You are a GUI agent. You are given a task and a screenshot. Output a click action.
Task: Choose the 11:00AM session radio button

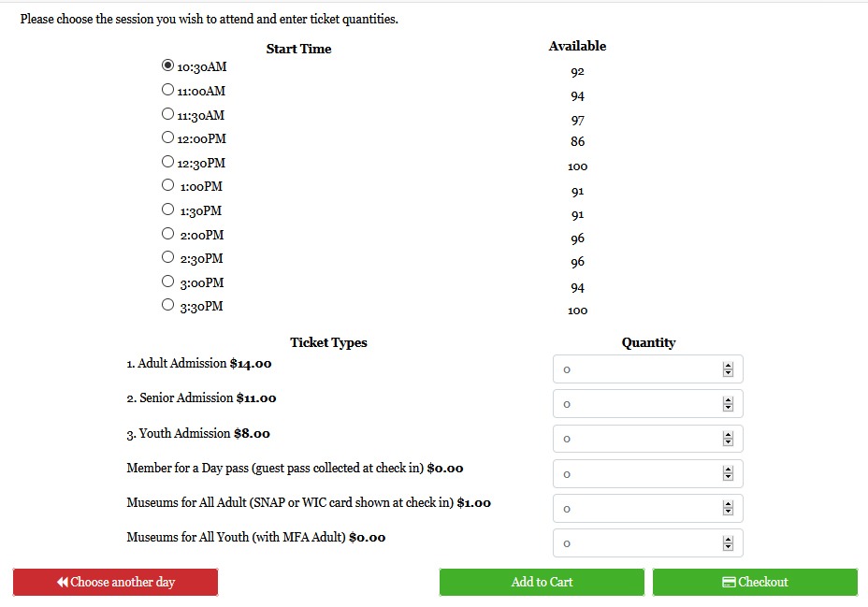(x=168, y=90)
